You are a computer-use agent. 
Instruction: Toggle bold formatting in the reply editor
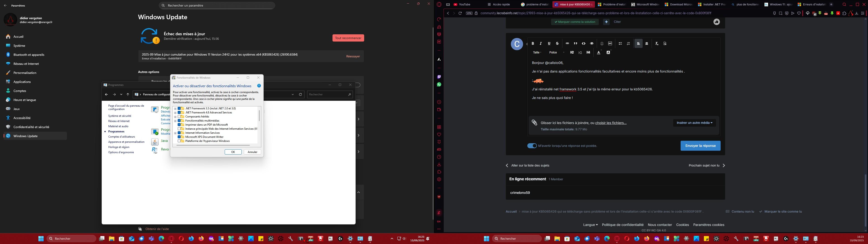point(533,43)
